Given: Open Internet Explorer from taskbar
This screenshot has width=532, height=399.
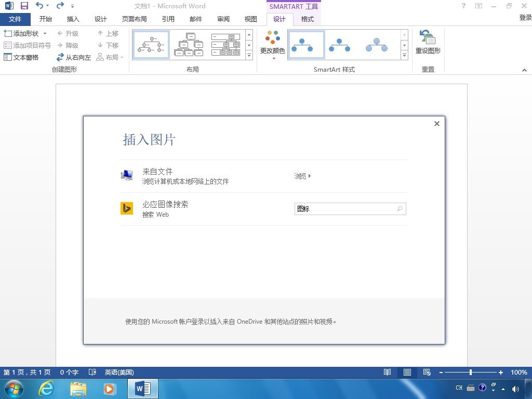Looking at the screenshot, I should (x=46, y=389).
